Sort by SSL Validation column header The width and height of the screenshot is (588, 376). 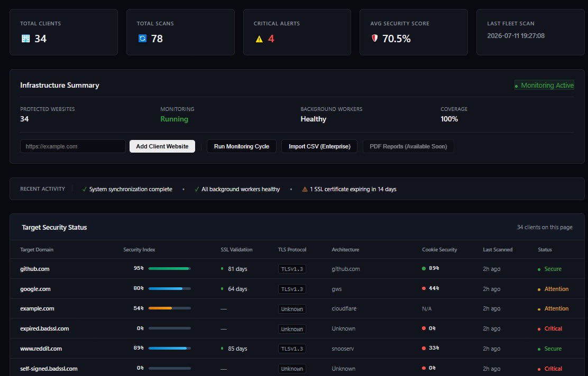pos(236,249)
